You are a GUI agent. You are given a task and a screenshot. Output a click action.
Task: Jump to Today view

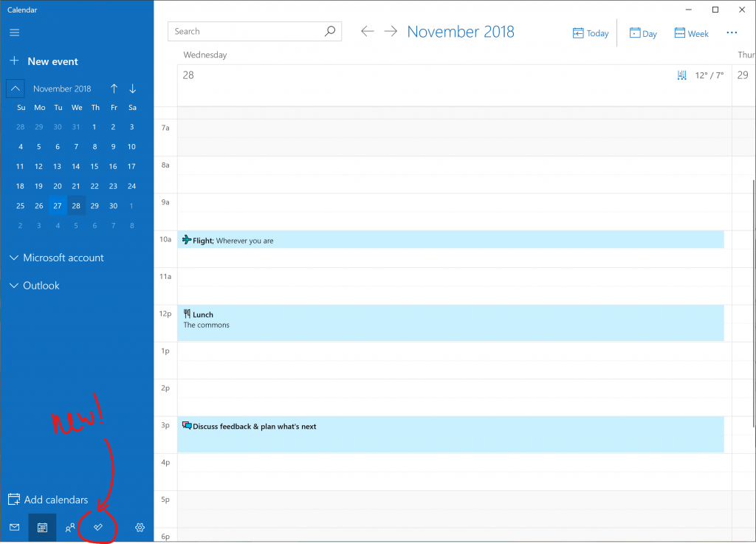click(591, 33)
